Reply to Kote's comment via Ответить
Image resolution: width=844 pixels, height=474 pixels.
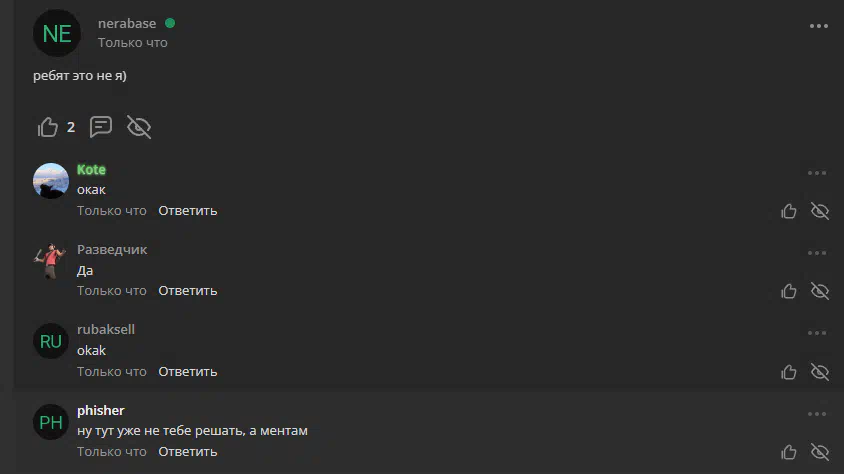click(x=187, y=210)
